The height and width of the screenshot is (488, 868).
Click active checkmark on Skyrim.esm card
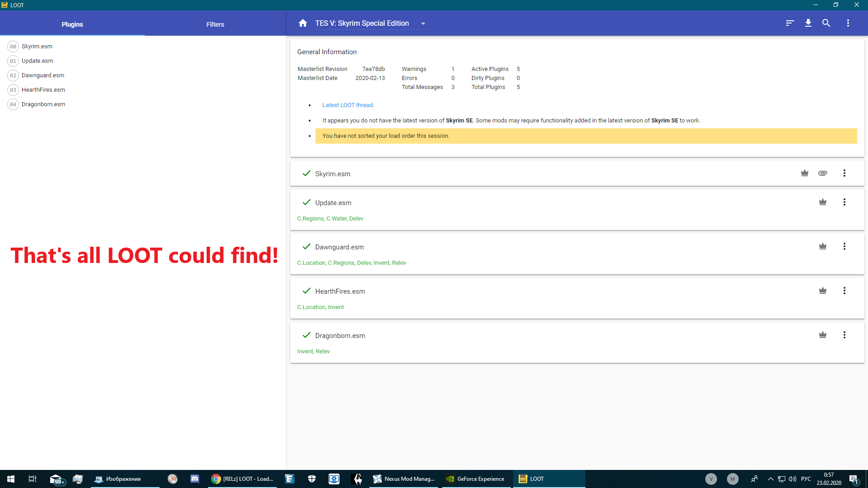(x=307, y=173)
